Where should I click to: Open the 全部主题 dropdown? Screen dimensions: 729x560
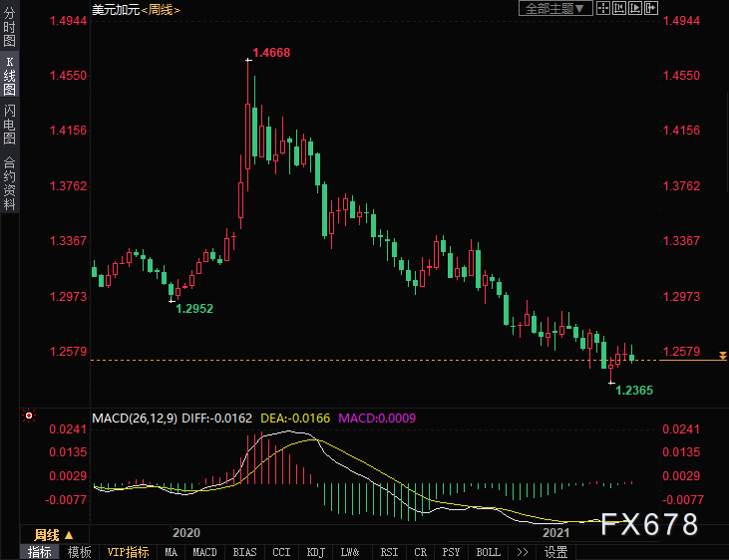click(555, 8)
